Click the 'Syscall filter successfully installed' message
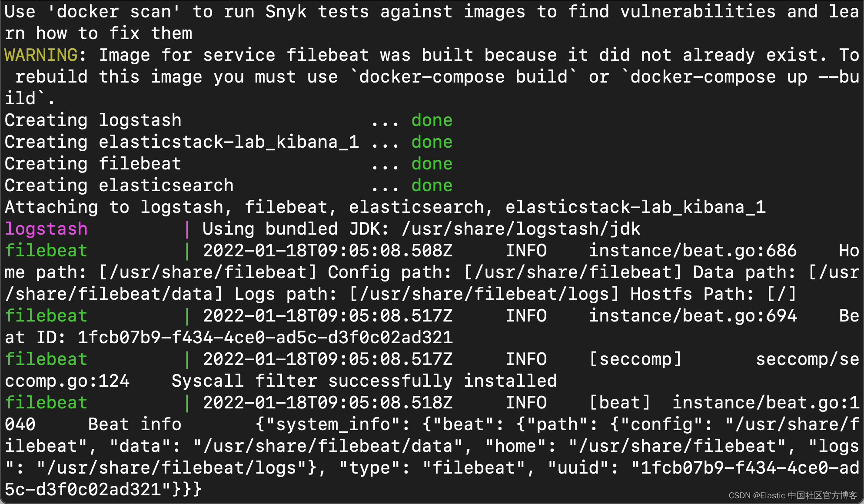864x504 pixels. [364, 381]
